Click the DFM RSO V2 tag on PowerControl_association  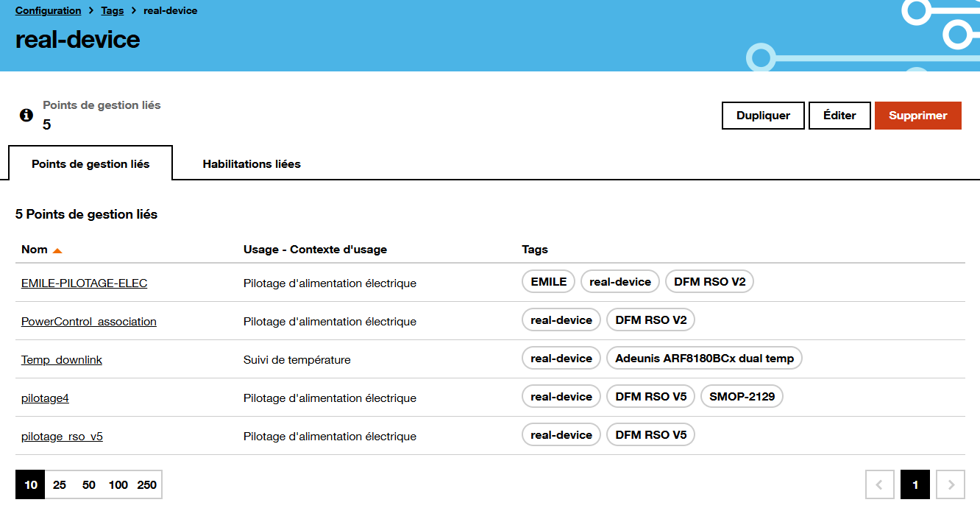650,320
